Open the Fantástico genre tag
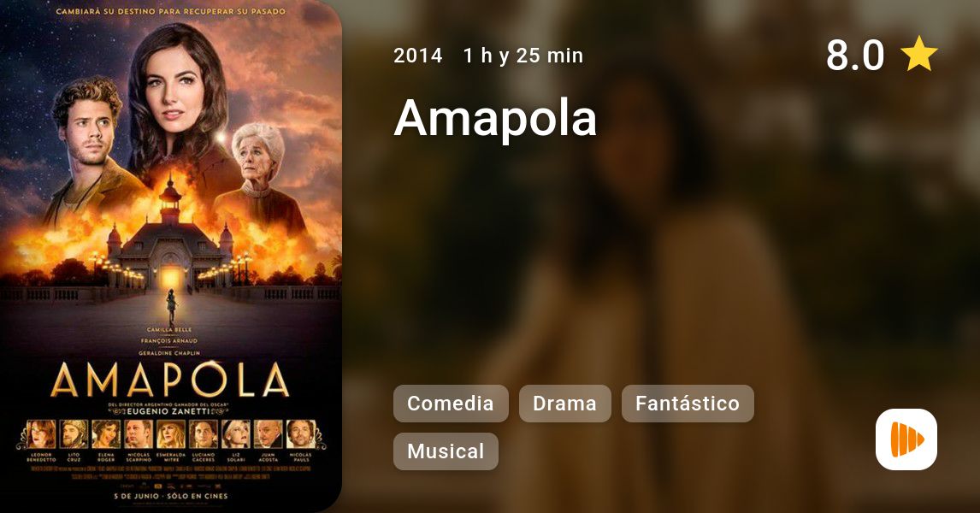This screenshot has width=980, height=513. click(x=688, y=404)
